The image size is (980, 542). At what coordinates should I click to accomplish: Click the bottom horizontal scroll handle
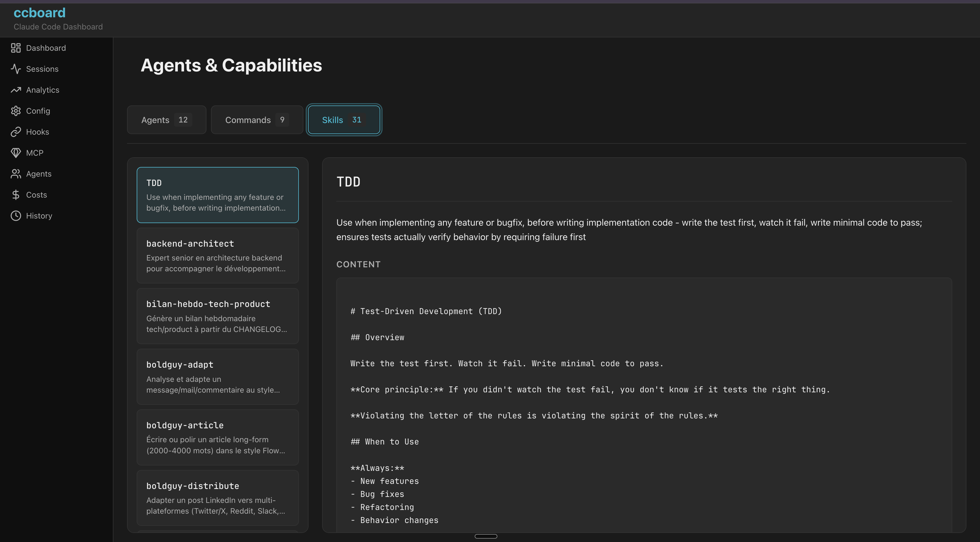[x=486, y=536]
